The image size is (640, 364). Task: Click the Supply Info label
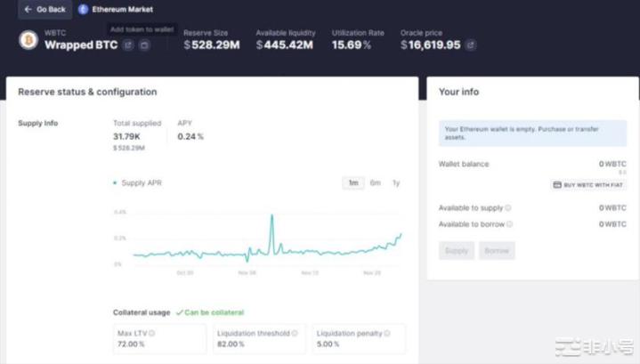[x=38, y=123]
